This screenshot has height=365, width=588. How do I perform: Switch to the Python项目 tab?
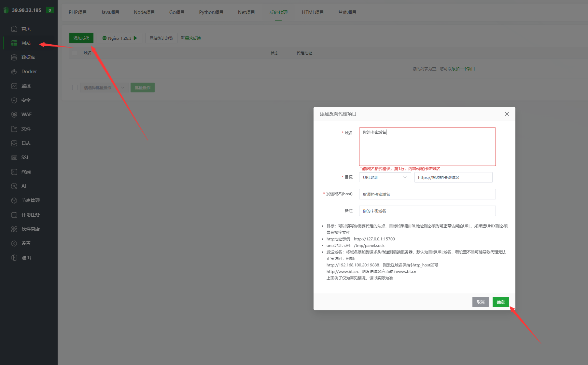coord(211,12)
